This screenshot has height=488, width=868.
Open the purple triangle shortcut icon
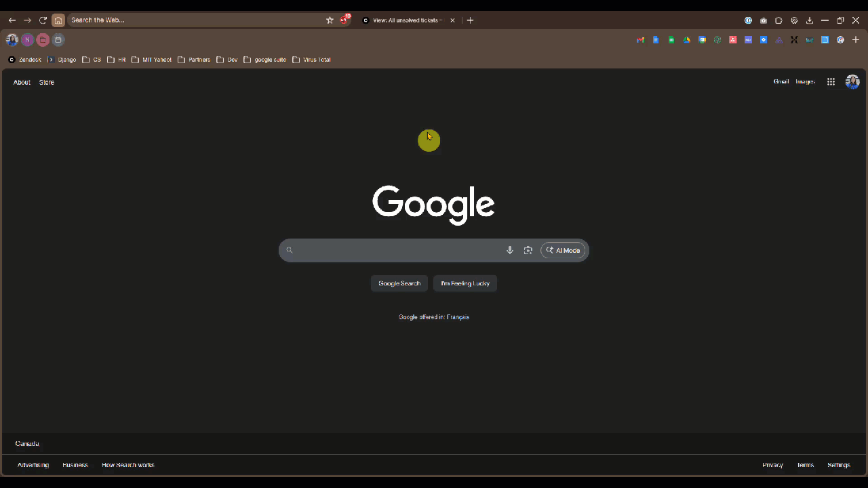pyautogui.click(x=779, y=40)
